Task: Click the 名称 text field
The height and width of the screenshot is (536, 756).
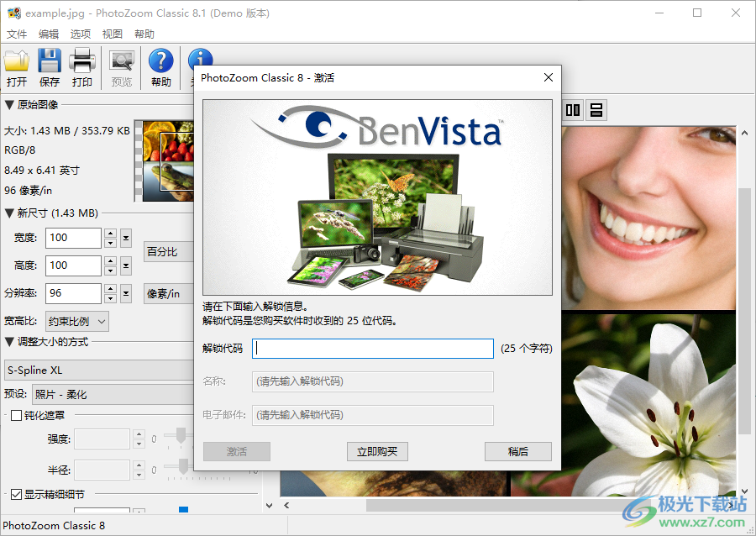Action: [x=373, y=381]
